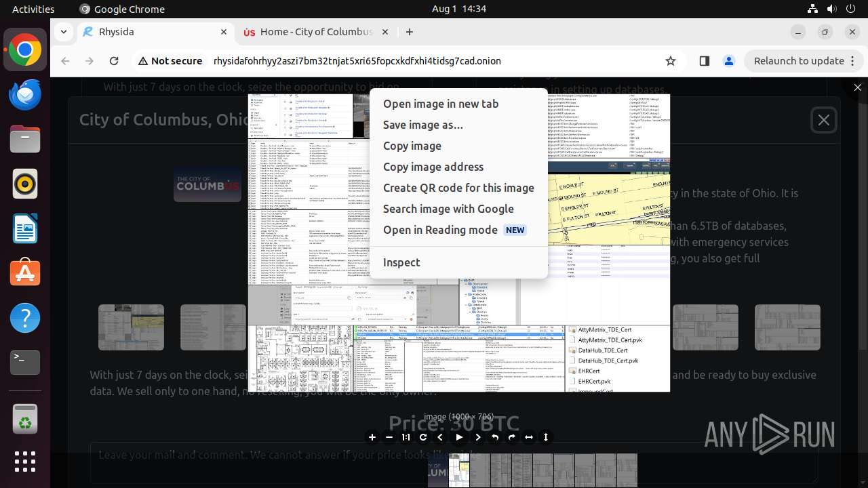868x488 pixels.
Task: Open the clock 'Aug 1 14:34' calendar
Action: tap(458, 9)
